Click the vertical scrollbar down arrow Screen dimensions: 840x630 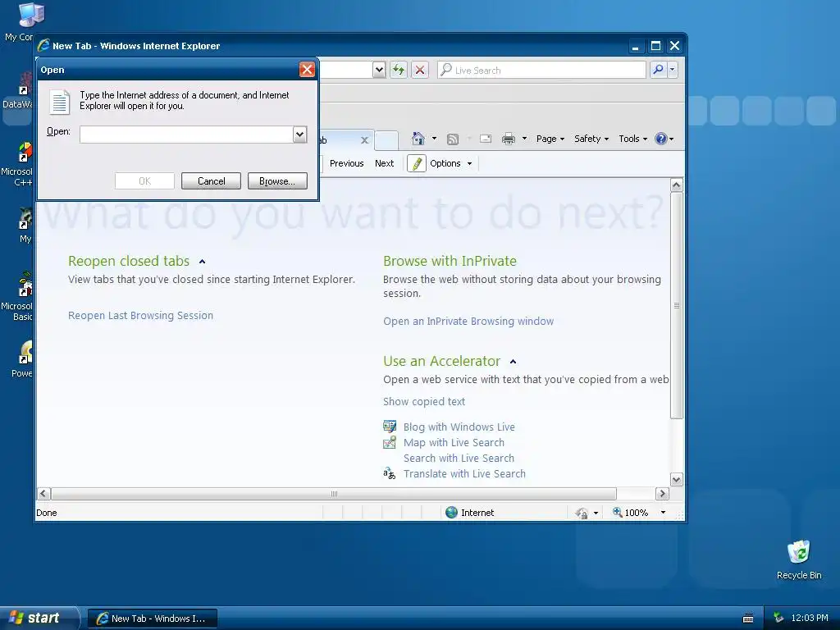tap(677, 480)
